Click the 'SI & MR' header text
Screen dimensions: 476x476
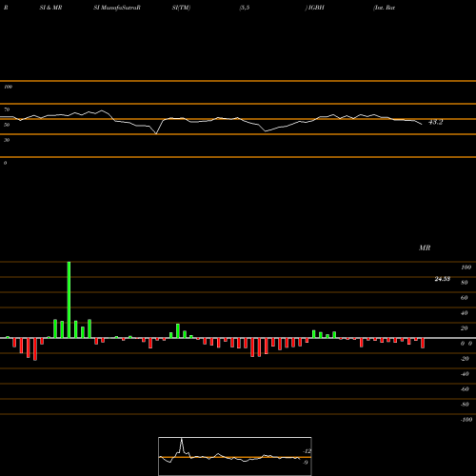pos(50,8)
